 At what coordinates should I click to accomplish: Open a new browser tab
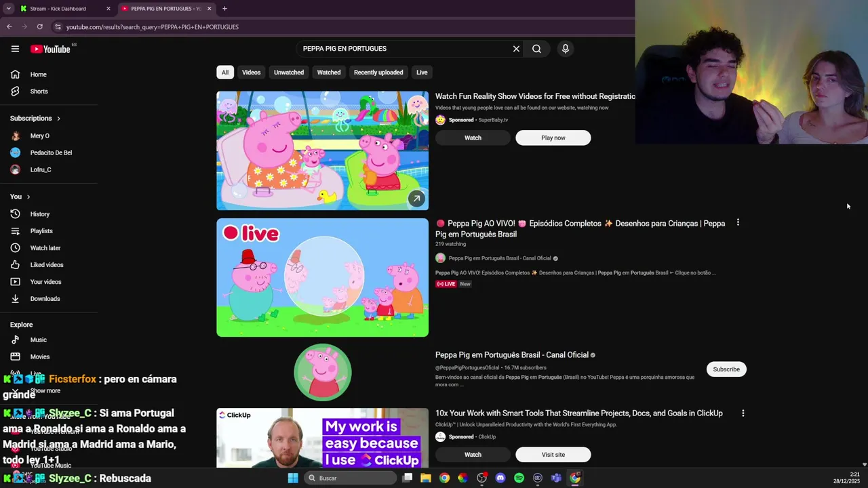point(224,9)
